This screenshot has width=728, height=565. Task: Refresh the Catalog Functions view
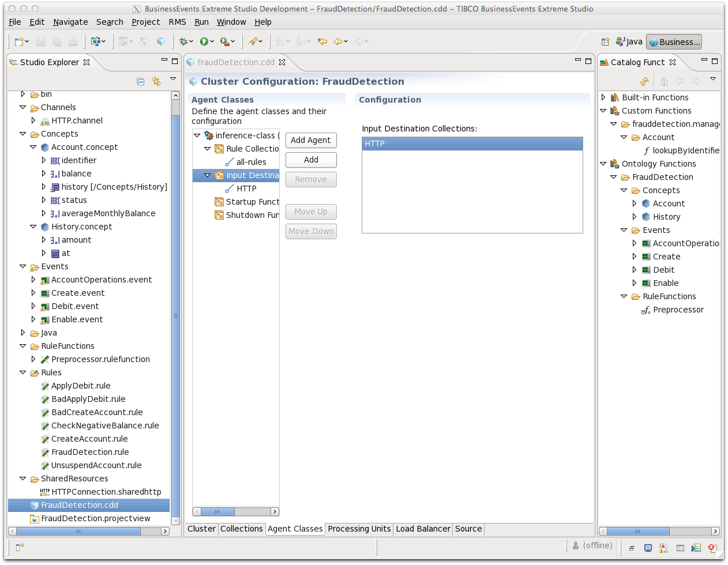tap(644, 81)
